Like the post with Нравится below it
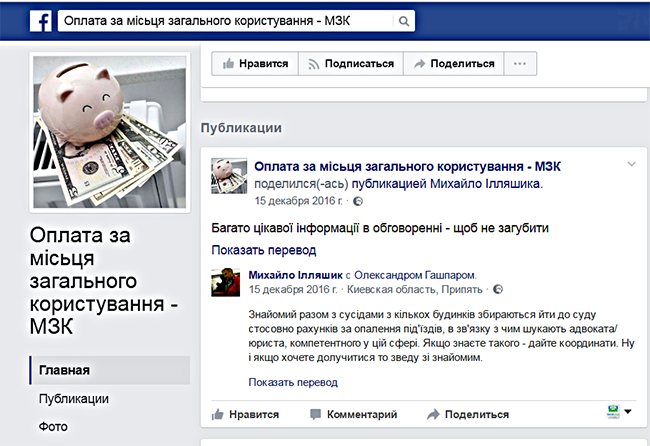Viewport: 650px width, 446px height. (245, 414)
